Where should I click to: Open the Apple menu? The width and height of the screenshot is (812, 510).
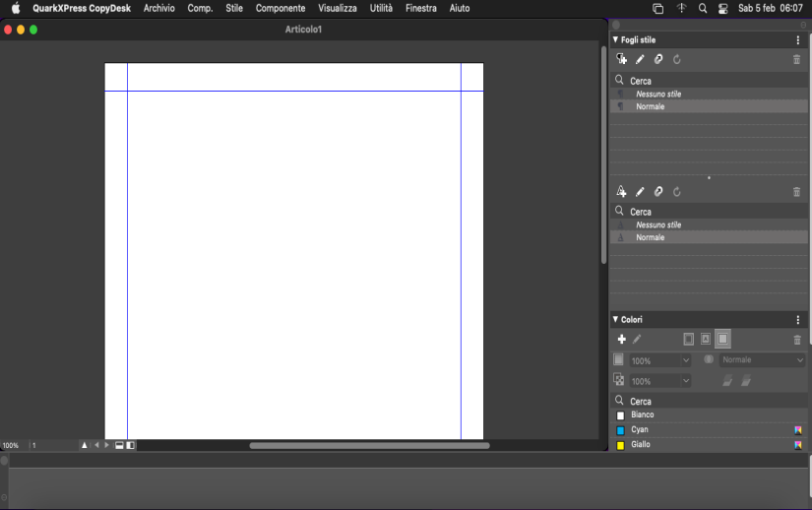tap(16, 8)
